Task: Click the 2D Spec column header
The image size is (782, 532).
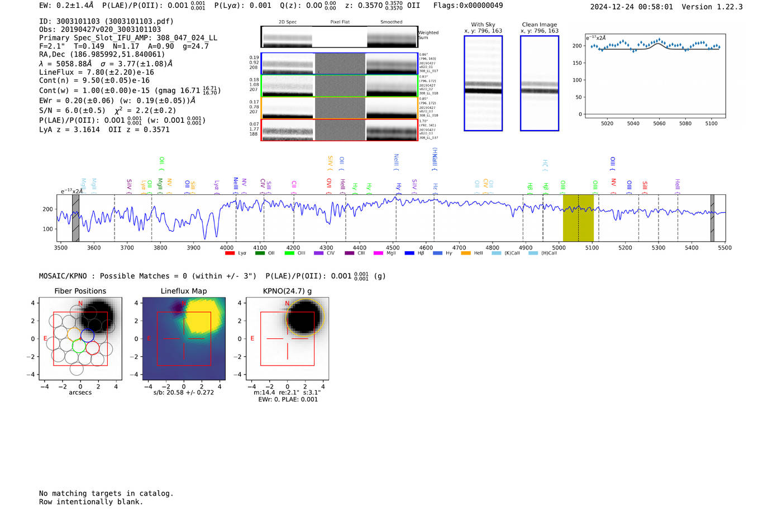Action: (288, 22)
